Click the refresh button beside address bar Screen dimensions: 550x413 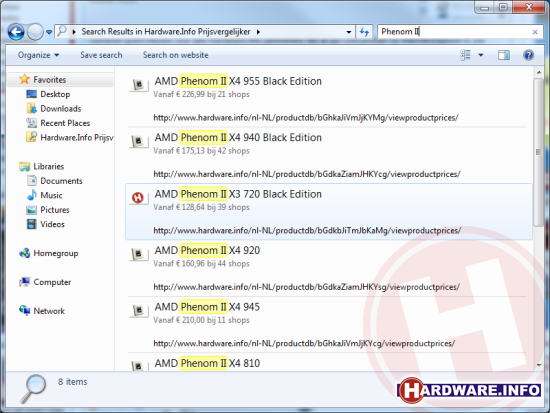[x=364, y=32]
